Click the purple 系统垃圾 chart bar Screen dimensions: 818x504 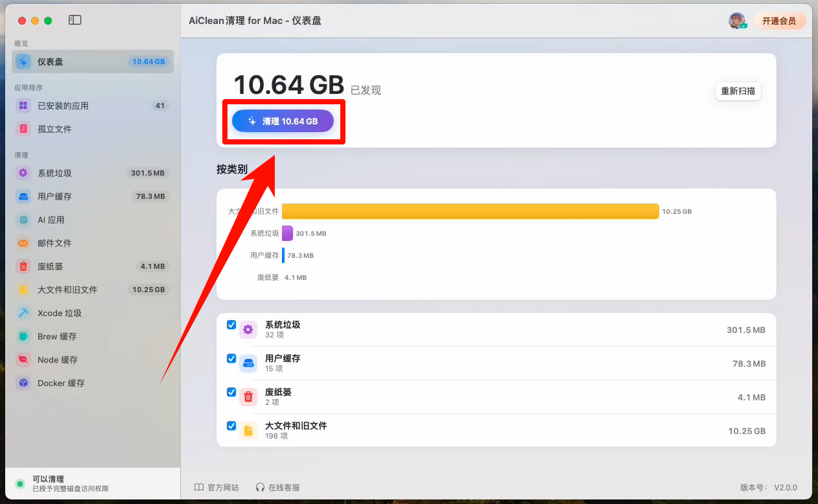pos(287,233)
